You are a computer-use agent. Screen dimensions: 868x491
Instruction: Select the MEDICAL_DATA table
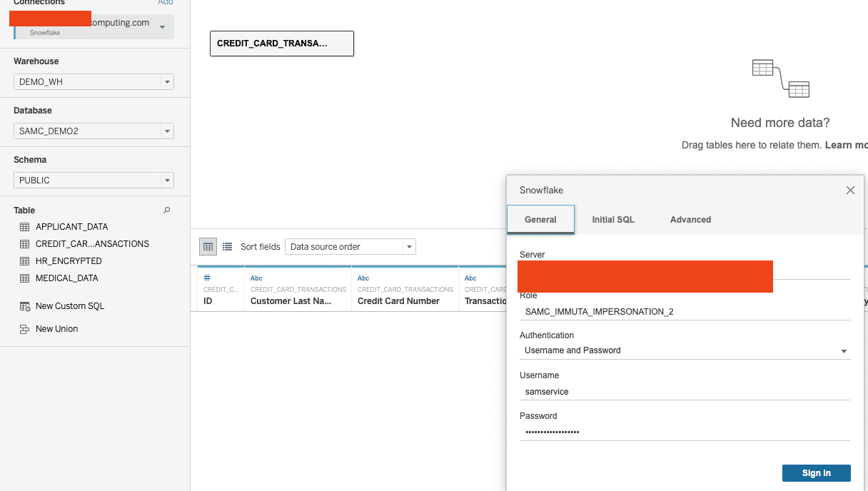(x=67, y=278)
